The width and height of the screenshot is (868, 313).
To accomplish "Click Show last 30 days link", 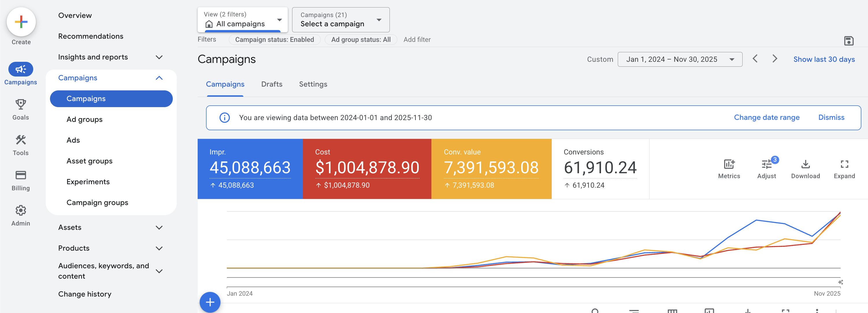I will point(824,59).
